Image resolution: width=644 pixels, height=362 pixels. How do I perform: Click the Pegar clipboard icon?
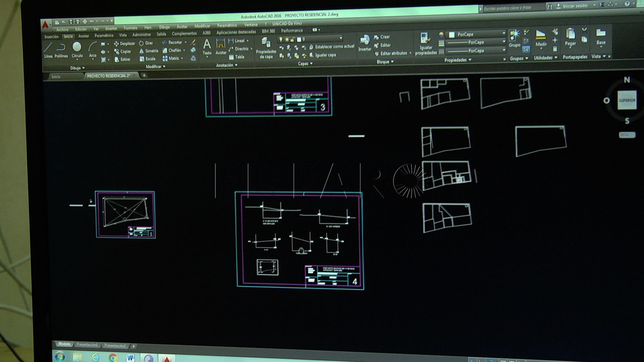[x=570, y=37]
